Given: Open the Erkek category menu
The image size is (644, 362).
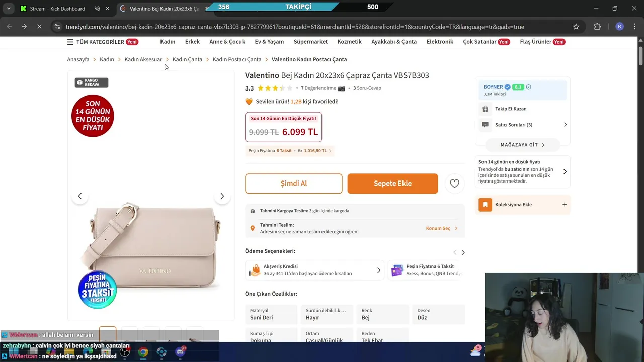Looking at the screenshot, I should (x=192, y=42).
